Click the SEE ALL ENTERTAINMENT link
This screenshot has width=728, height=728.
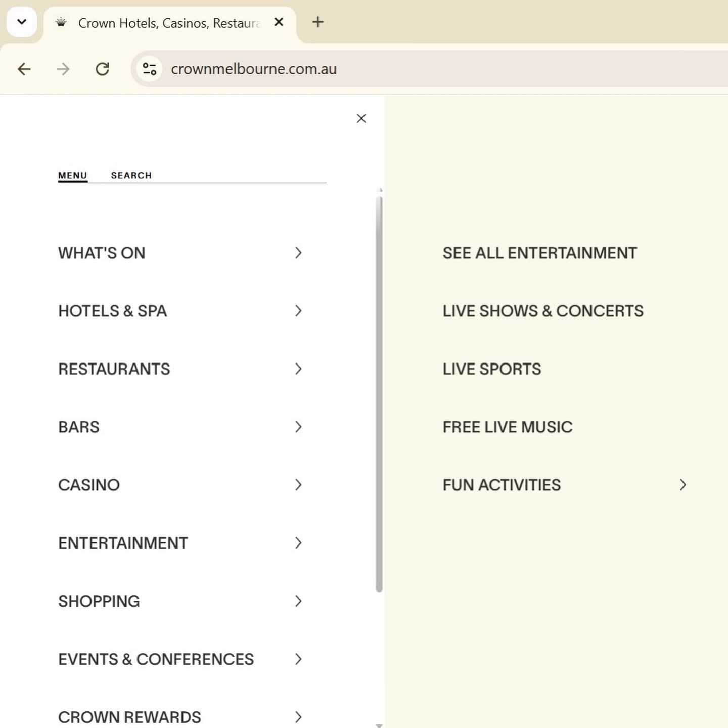click(x=540, y=253)
